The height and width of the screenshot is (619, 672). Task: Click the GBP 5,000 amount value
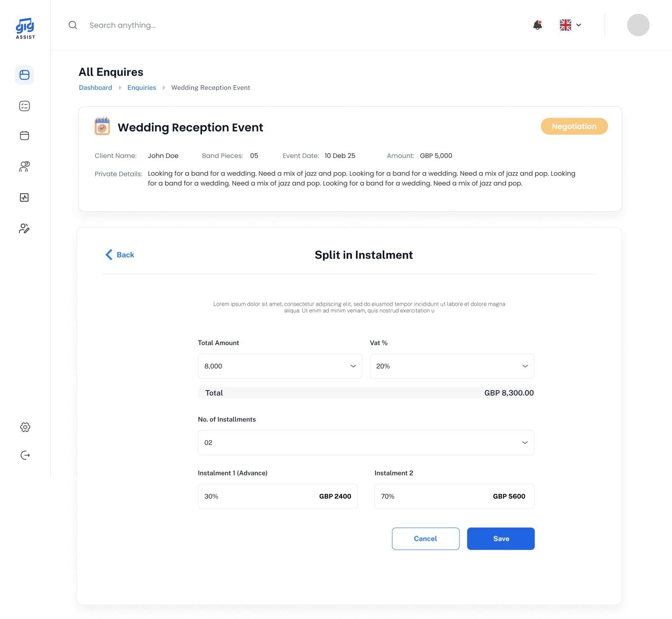click(436, 156)
